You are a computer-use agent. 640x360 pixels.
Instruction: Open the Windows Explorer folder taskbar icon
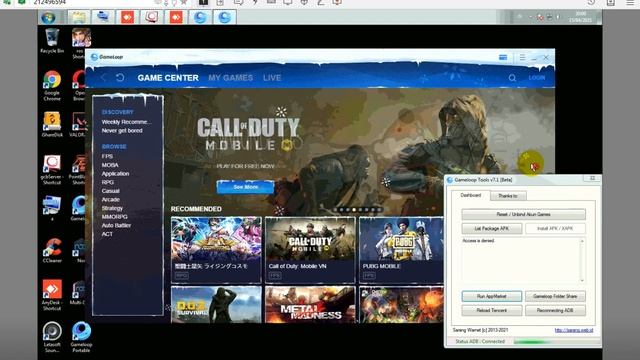[x=79, y=17]
